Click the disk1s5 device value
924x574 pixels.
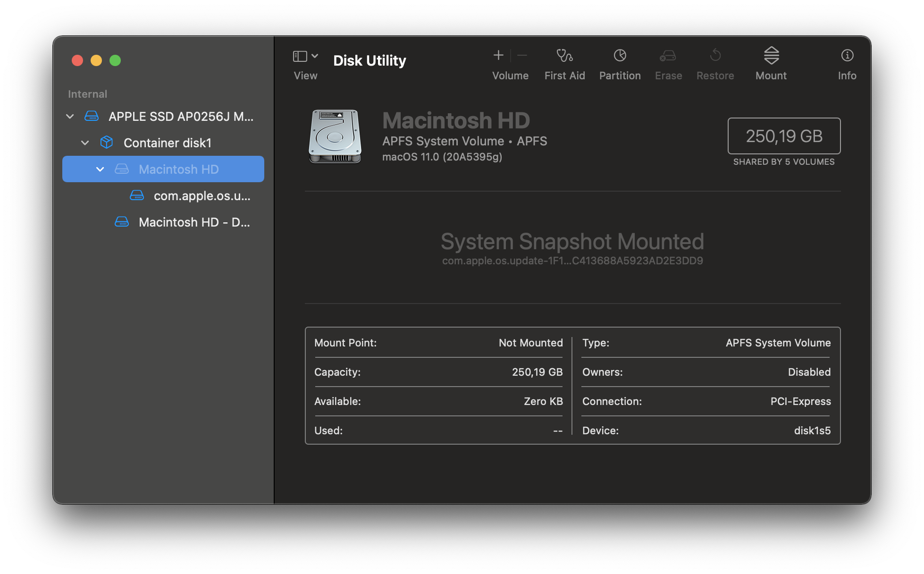point(812,430)
